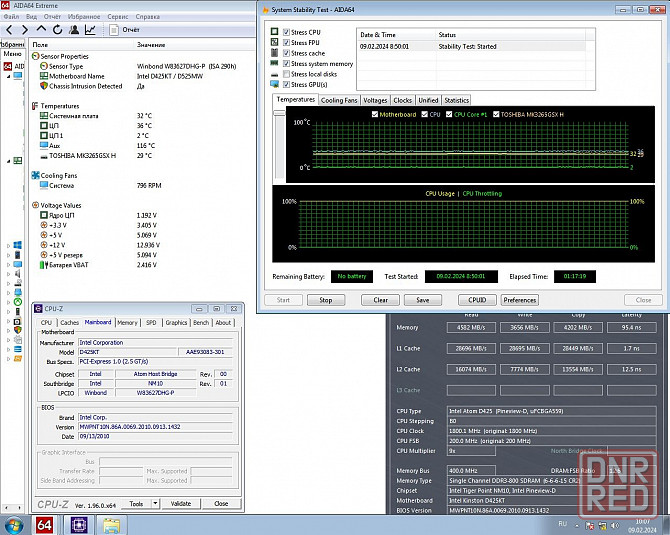This screenshot has height=535, width=670.
Task: Click the CPU-Z taskbar icon
Action: click(78, 524)
